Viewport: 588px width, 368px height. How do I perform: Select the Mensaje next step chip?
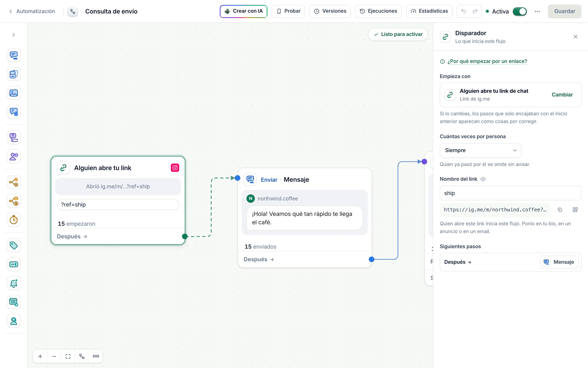tap(559, 262)
